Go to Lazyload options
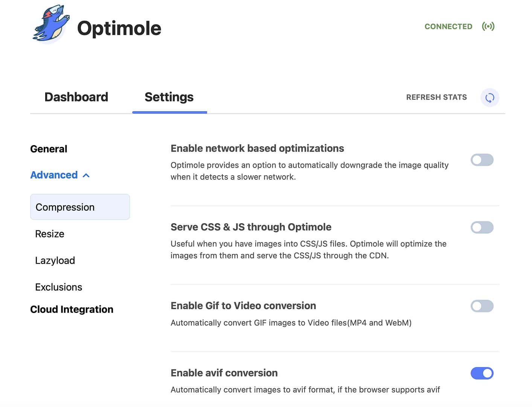The image size is (532, 407). tap(55, 260)
